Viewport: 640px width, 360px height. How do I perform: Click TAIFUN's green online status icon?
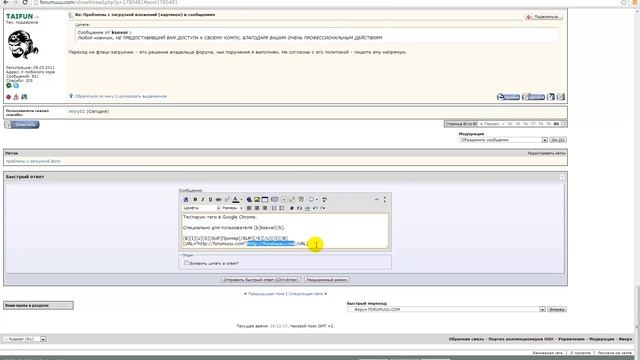click(9, 86)
